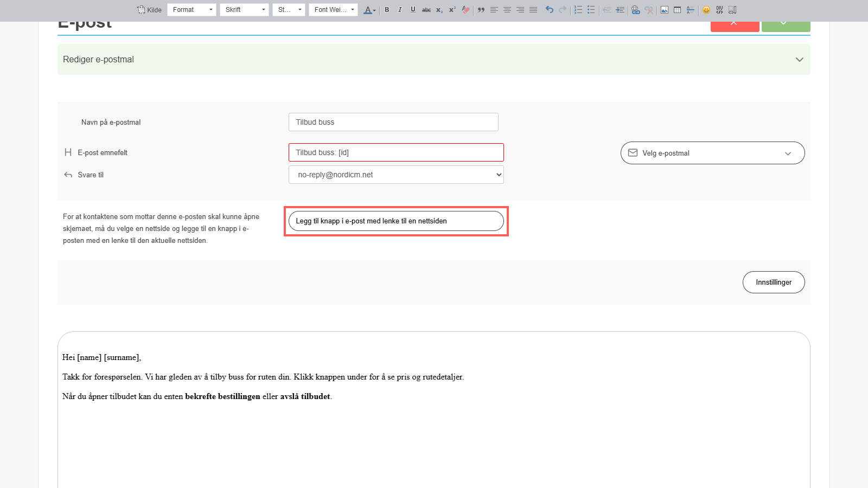Insert a table
This screenshot has height=488, width=868.
click(678, 10)
